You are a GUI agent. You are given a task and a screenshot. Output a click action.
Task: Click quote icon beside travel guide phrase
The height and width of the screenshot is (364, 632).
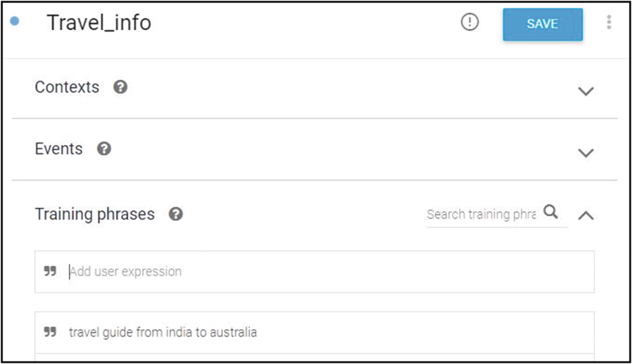(50, 332)
